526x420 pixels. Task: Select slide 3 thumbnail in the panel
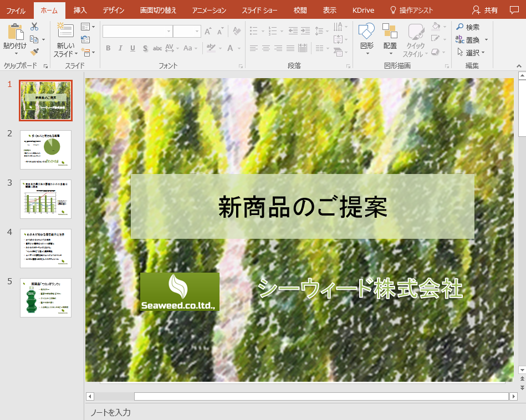[x=45, y=199]
